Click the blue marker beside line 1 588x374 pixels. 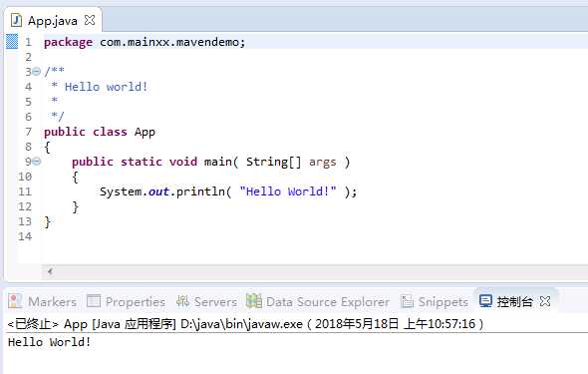click(x=12, y=41)
